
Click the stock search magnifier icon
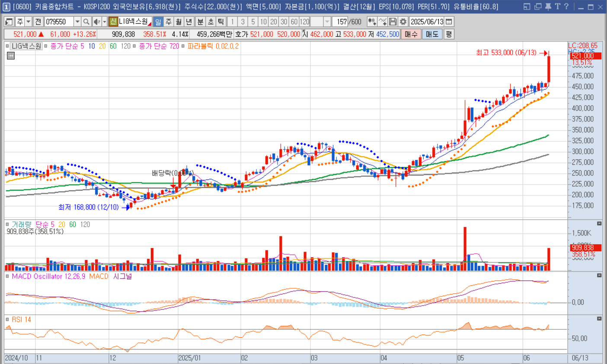tap(86, 22)
